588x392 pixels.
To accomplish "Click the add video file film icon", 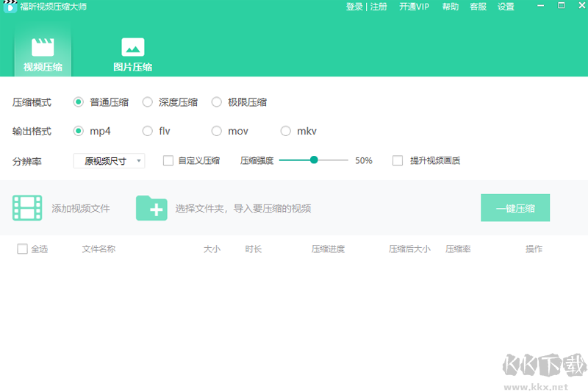I will click(x=27, y=208).
